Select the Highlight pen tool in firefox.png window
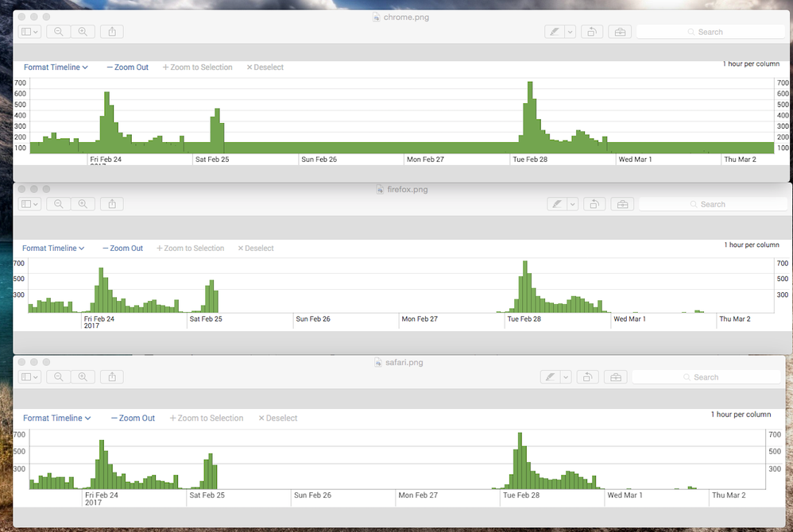This screenshot has height=532, width=793. click(x=557, y=204)
